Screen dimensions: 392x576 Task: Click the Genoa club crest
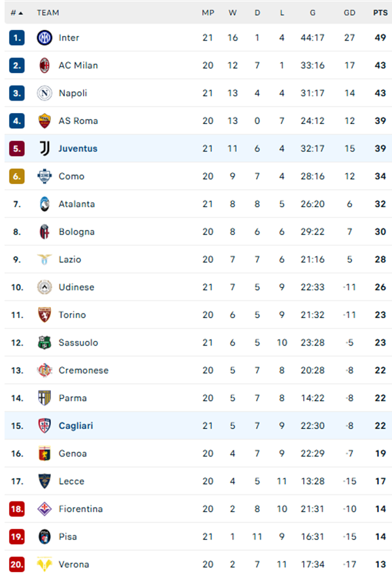43,453
